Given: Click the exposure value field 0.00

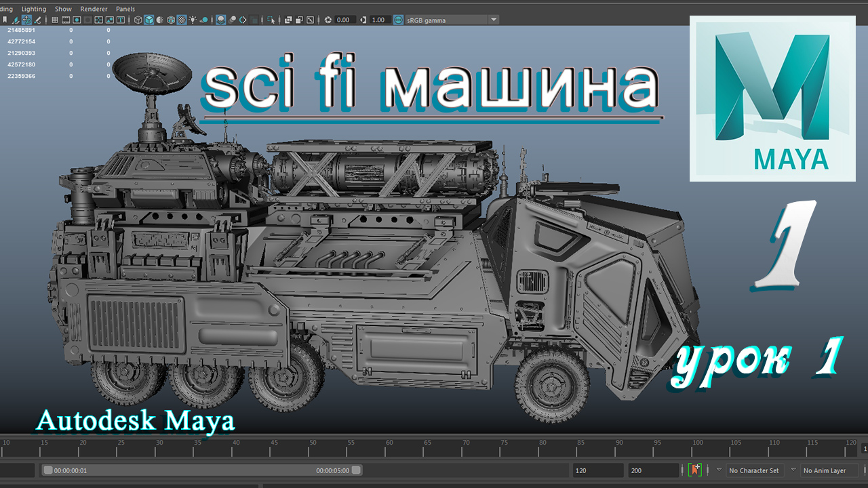Looking at the screenshot, I should (345, 20).
